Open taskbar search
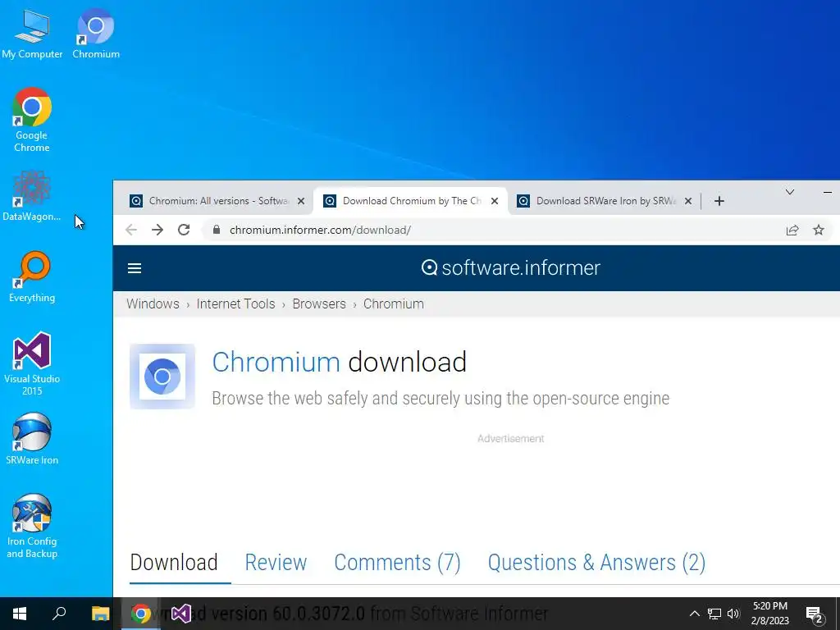Screen dimensions: 840x630 pyautogui.click(x=59, y=614)
